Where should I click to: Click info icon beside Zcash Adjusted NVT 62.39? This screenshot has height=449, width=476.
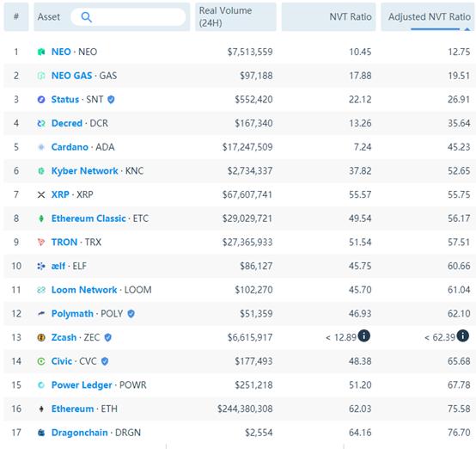(x=462, y=336)
